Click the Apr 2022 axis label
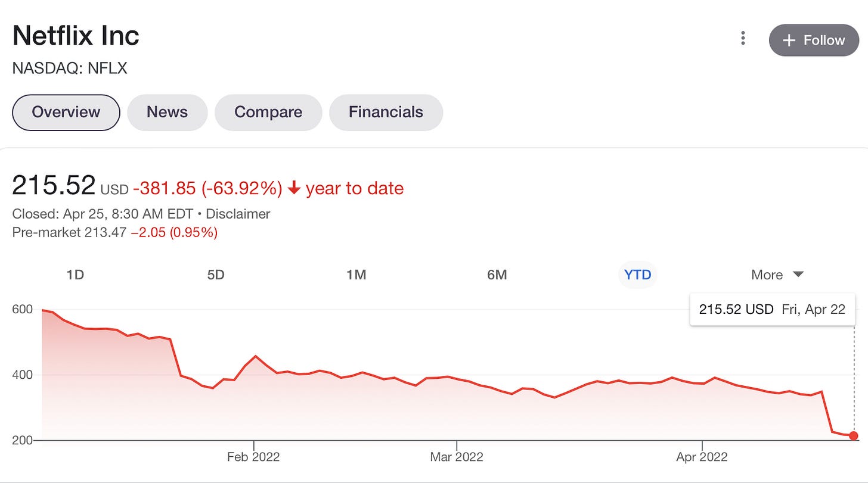Image resolution: width=868 pixels, height=483 pixels. pos(702,457)
